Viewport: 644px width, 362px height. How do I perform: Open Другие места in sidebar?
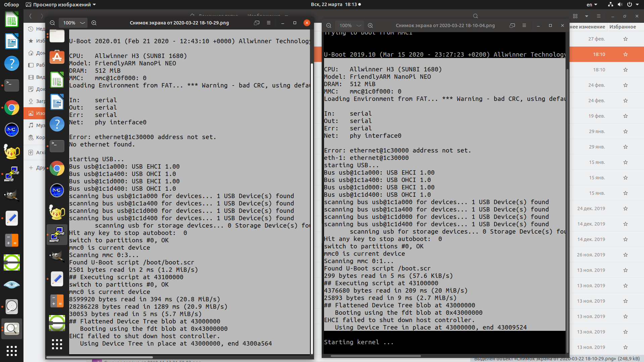(x=35, y=168)
